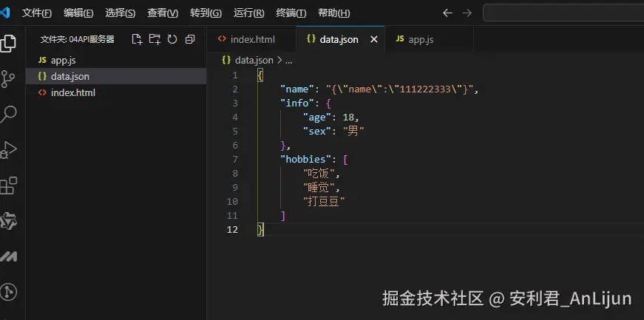Viewport: 644px width, 320px height.
Task: Open the 帮助(H) menu
Action: click(x=334, y=13)
